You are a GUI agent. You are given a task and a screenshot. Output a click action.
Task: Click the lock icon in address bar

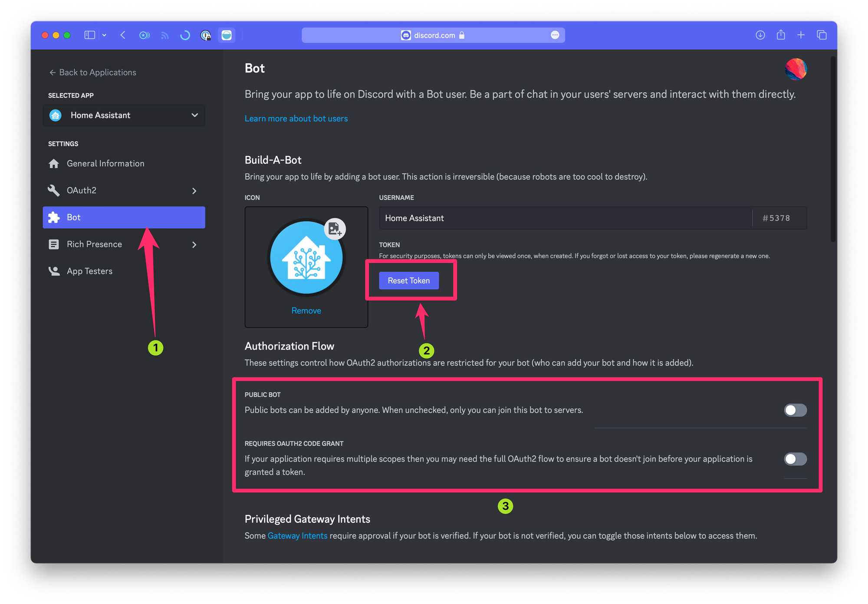(x=462, y=35)
